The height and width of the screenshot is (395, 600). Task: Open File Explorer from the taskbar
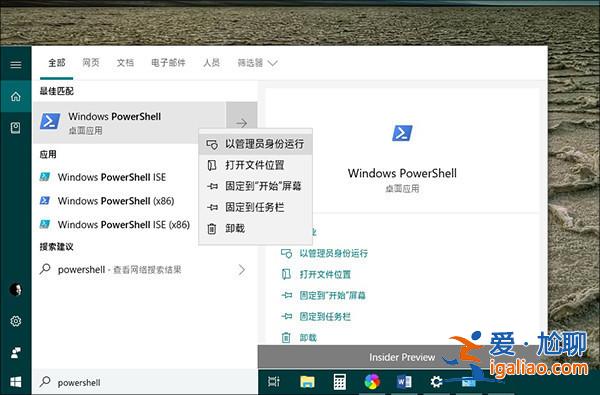point(307,382)
